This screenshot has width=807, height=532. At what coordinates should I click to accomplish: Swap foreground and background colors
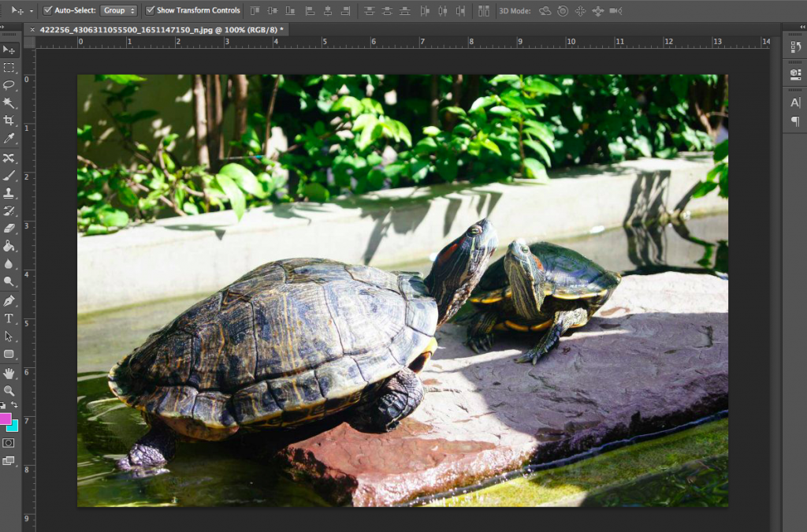[14, 405]
